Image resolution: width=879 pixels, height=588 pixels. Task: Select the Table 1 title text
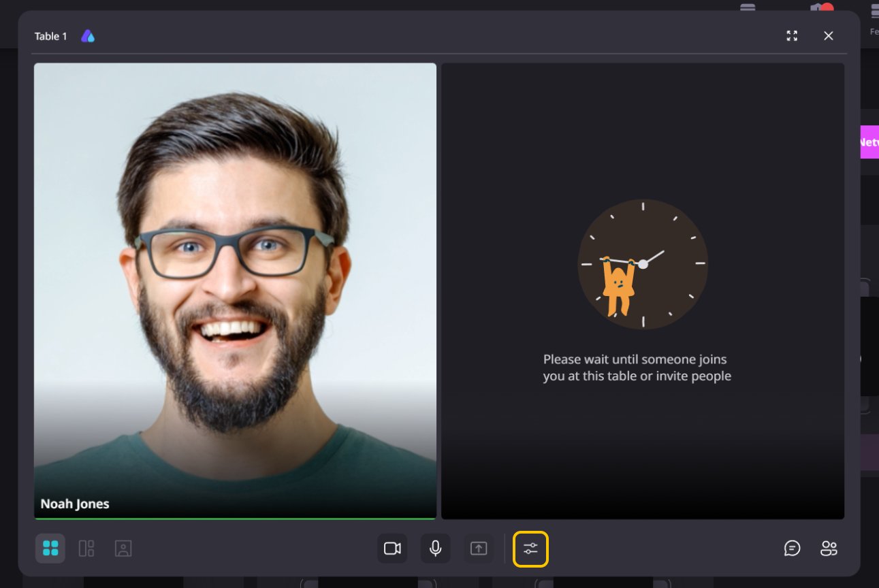[51, 36]
